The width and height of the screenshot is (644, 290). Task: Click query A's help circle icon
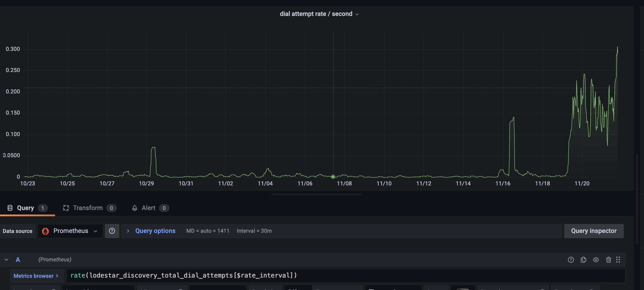click(571, 260)
